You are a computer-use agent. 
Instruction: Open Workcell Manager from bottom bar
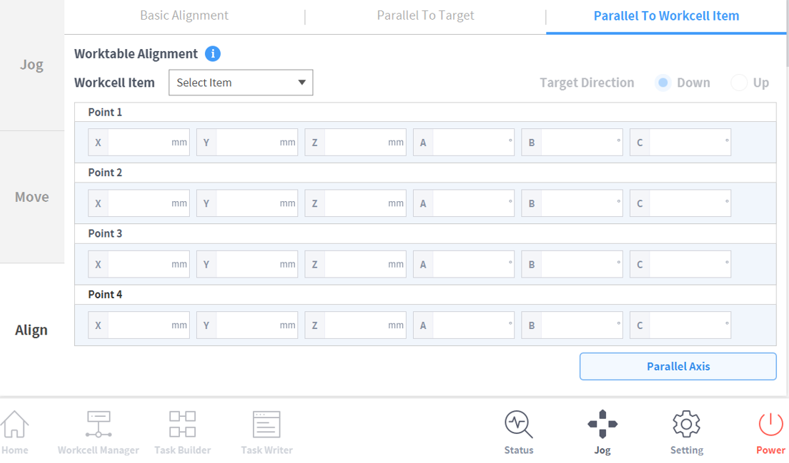tap(99, 424)
